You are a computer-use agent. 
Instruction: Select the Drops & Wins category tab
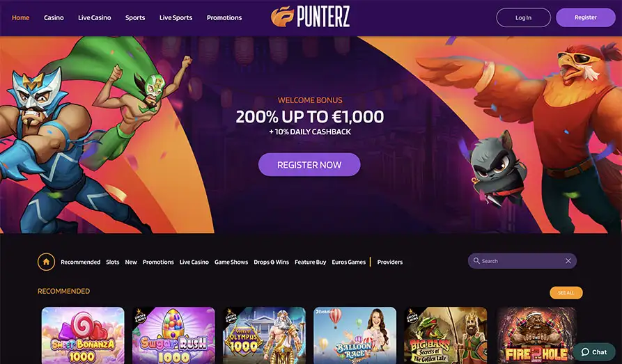point(272,262)
